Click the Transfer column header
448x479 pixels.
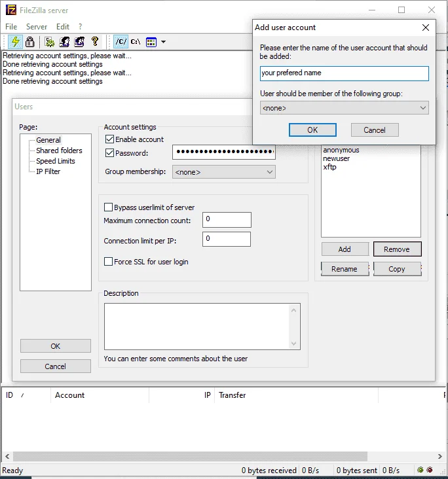(296, 395)
